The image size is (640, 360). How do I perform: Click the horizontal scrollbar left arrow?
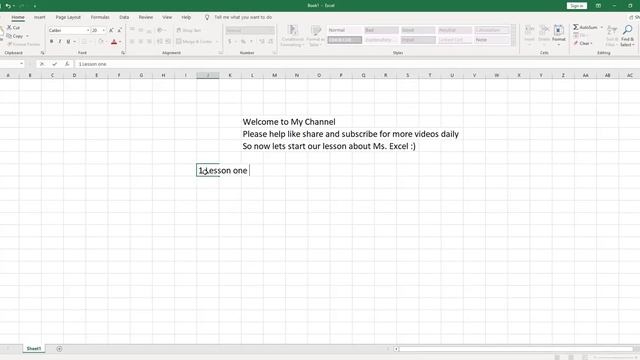396,349
